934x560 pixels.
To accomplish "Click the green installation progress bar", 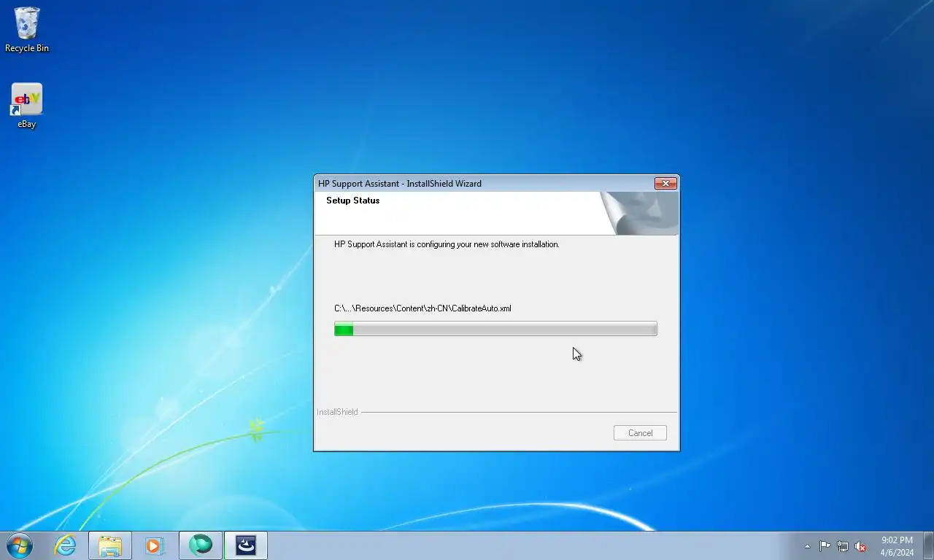I will (495, 330).
